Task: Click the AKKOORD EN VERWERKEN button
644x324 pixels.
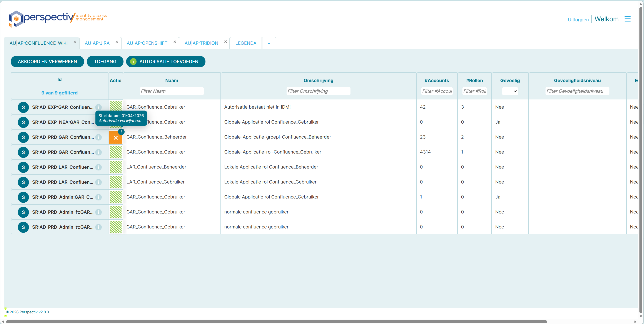Action: point(47,62)
